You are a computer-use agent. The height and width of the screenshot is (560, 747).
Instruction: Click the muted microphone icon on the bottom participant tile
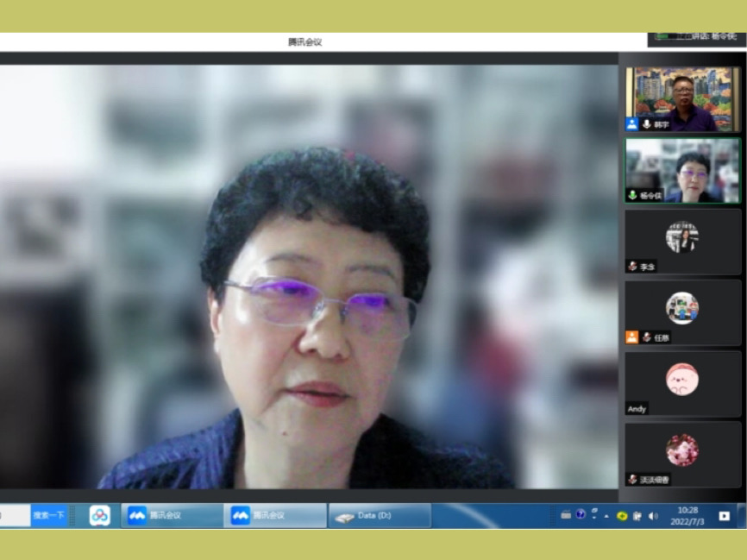coord(632,479)
